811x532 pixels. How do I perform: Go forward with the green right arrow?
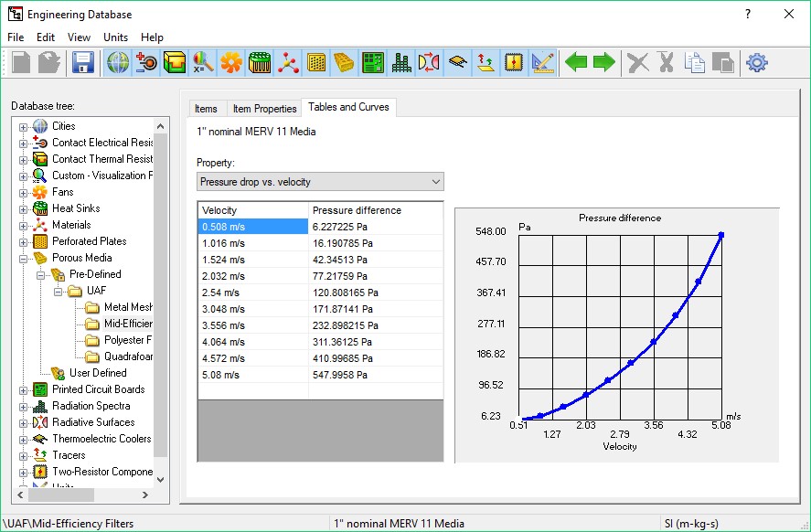pyautogui.click(x=603, y=62)
